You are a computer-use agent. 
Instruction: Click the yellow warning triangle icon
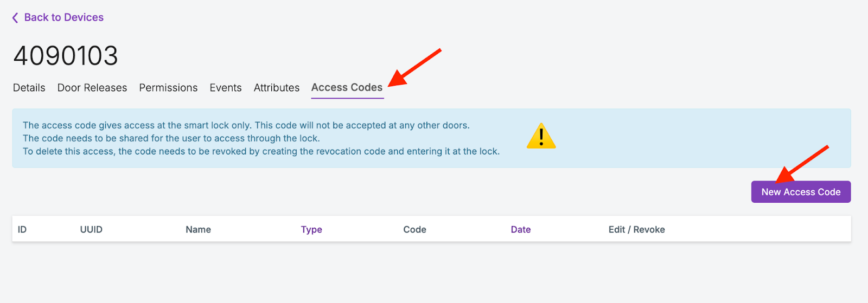(541, 136)
